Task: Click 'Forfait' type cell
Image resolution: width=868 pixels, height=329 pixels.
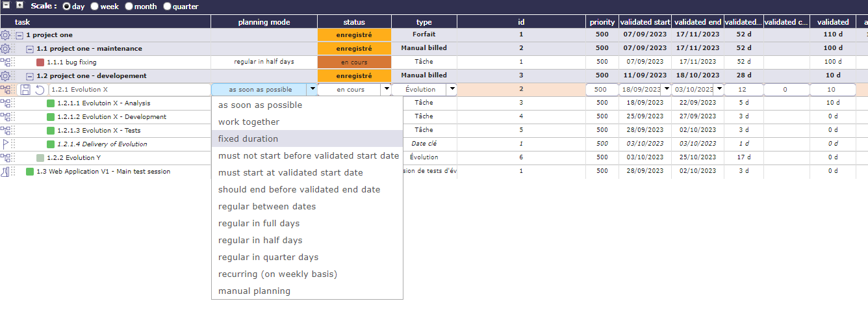Action: pyautogui.click(x=424, y=34)
